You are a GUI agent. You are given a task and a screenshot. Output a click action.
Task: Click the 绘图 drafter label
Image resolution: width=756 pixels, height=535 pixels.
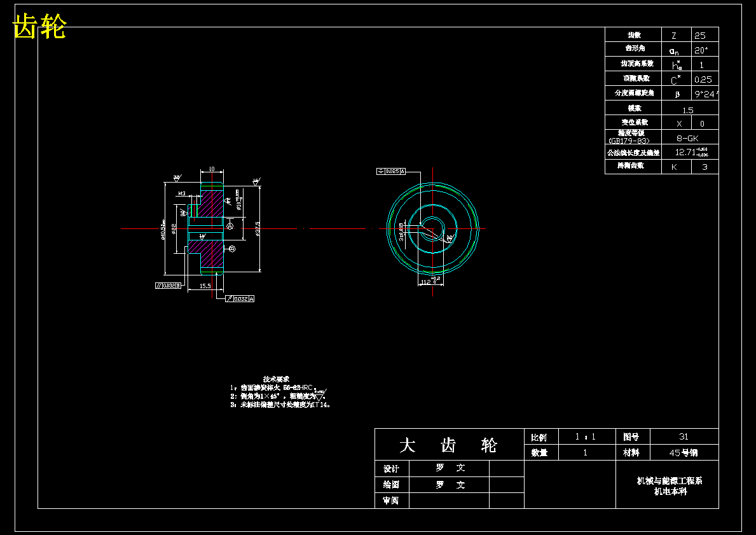(391, 484)
